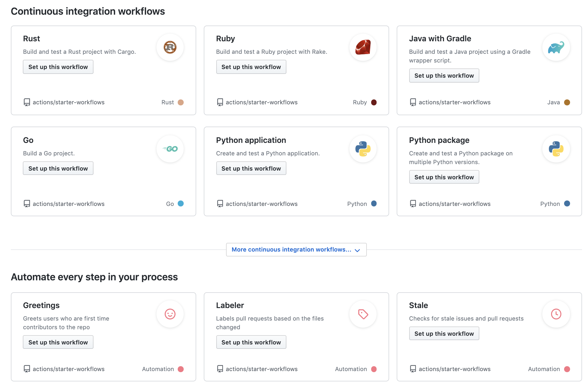Open actions/starter-workflows link in Go card
The image size is (588, 389).
click(68, 204)
